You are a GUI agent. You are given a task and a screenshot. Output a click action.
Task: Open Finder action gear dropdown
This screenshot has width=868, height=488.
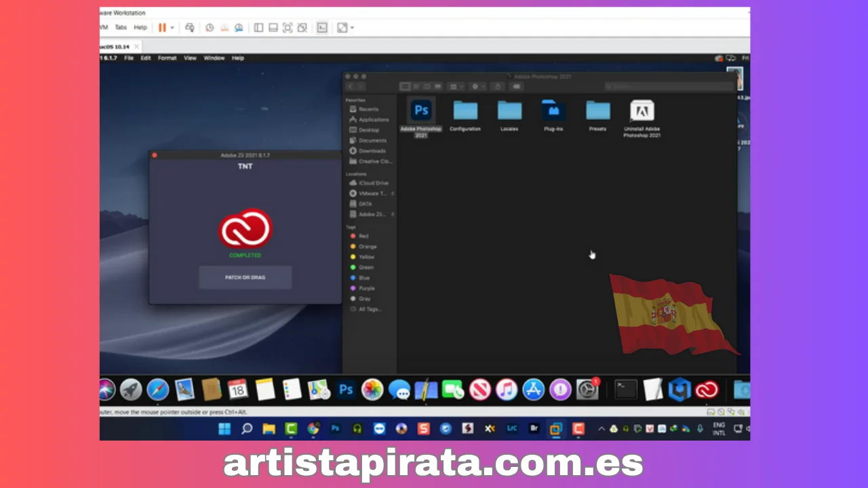(x=477, y=87)
